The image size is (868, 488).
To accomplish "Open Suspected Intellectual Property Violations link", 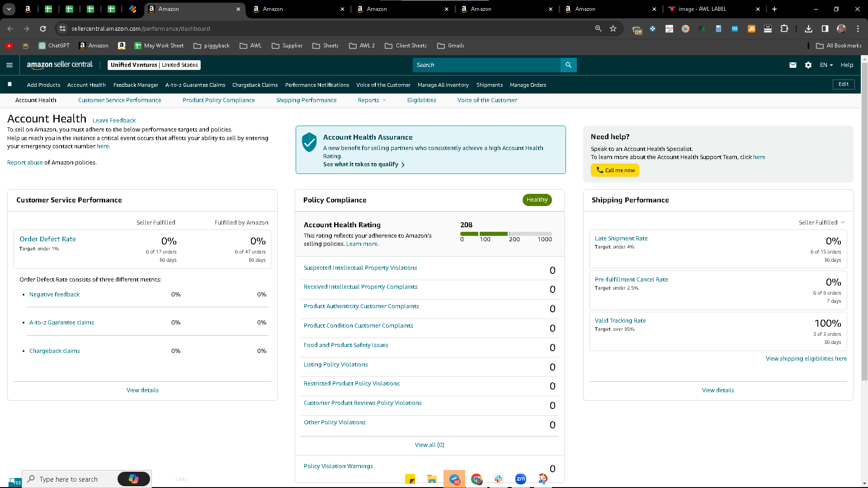I will 360,268.
